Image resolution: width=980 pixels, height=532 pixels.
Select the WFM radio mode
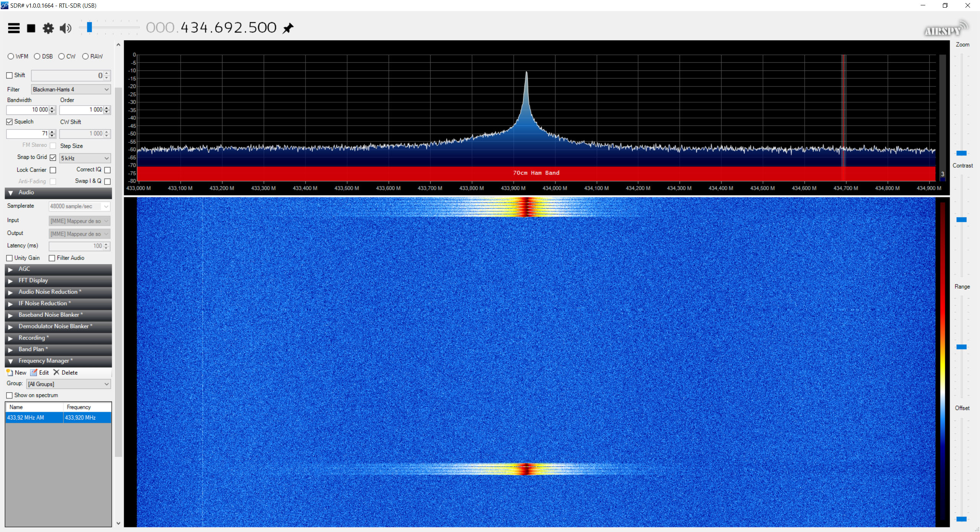(11, 56)
